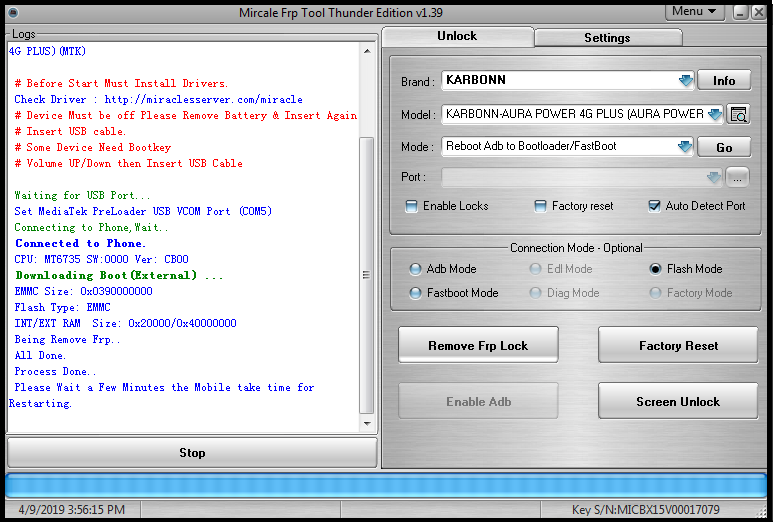Open the Port dropdown

click(713, 177)
